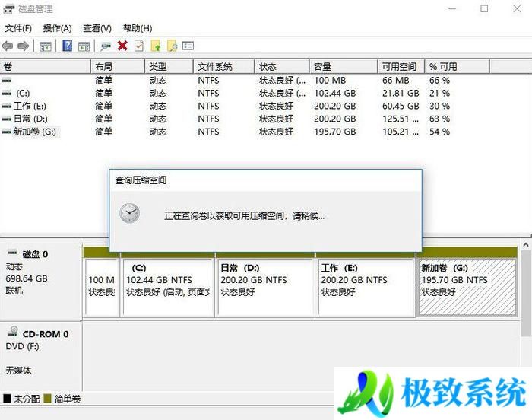This screenshot has width=532, height=420.
Task: Click the clock icon in the query dialog
Action: coord(129,213)
